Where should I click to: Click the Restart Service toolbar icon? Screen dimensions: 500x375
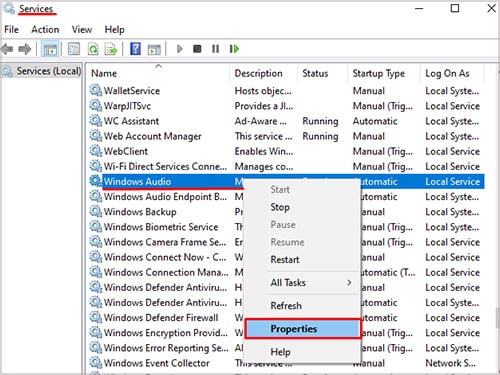click(x=234, y=49)
